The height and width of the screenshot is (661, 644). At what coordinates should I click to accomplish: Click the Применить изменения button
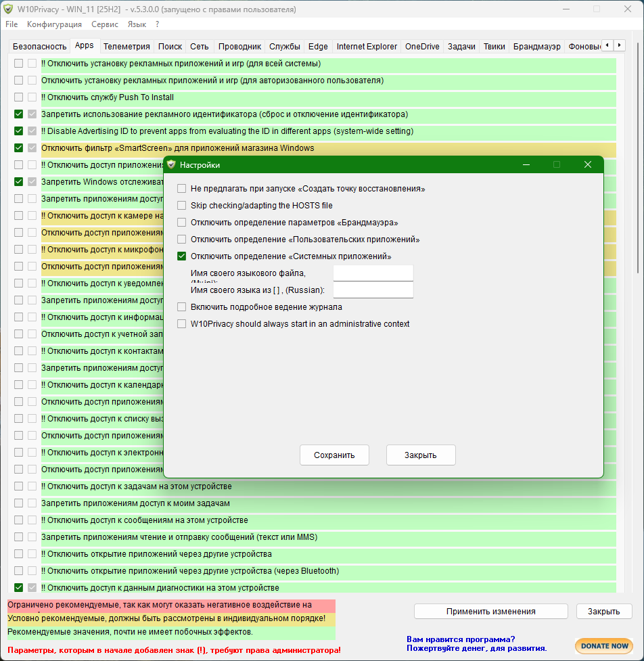pos(490,611)
